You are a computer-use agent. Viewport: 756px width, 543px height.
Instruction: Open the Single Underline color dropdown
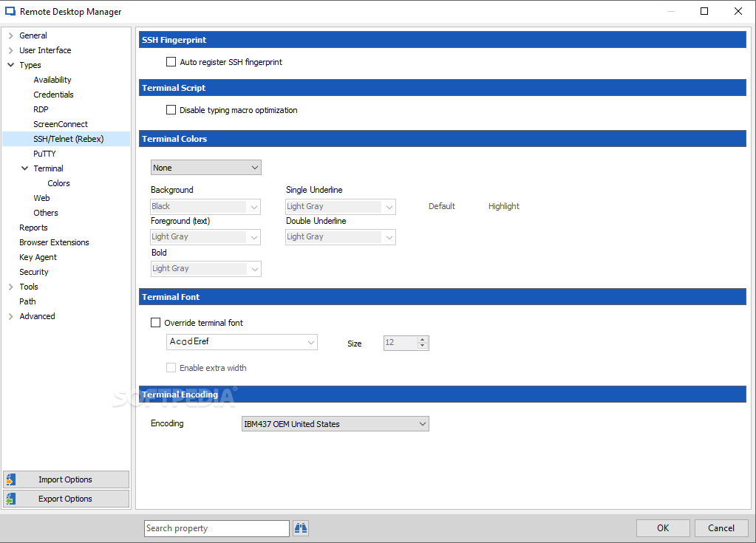[x=341, y=206]
